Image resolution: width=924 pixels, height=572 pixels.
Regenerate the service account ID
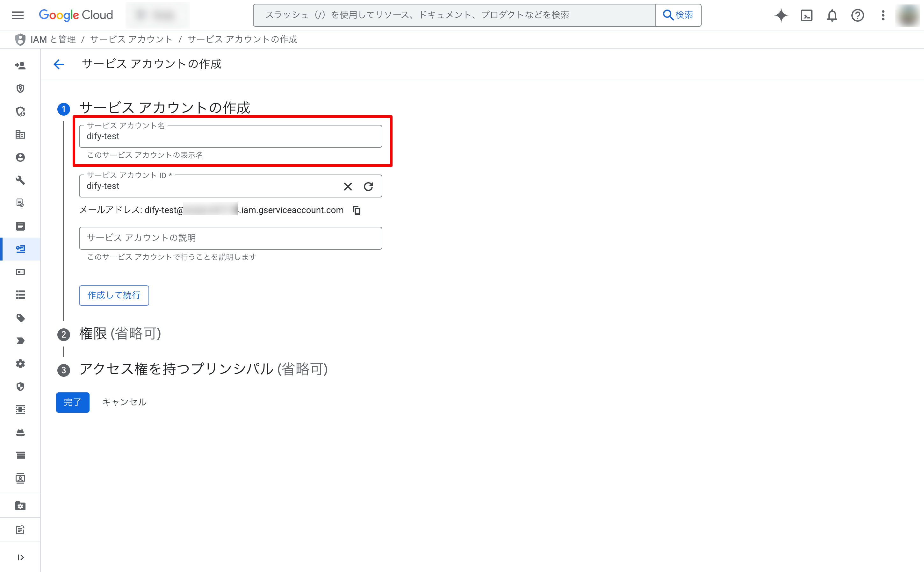369,186
